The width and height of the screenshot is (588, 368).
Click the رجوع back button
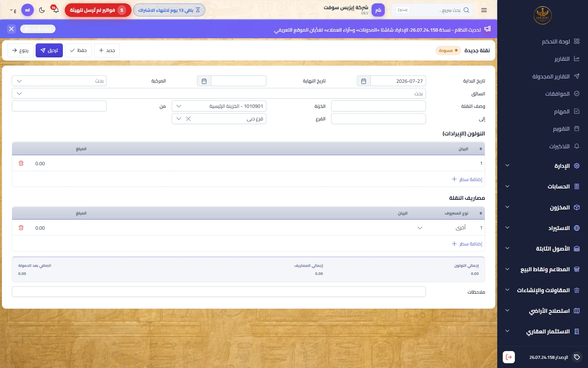click(x=20, y=50)
